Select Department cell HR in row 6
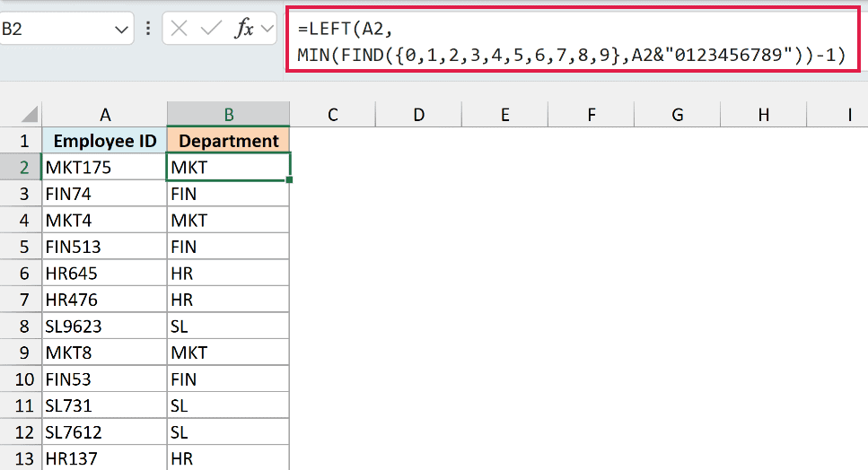The width and height of the screenshot is (868, 470). coord(229,274)
